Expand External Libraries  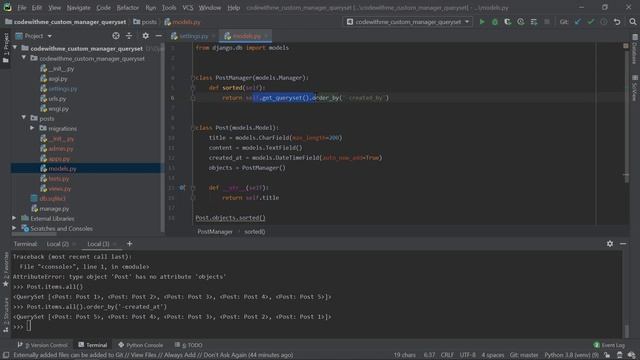[x=14, y=218]
